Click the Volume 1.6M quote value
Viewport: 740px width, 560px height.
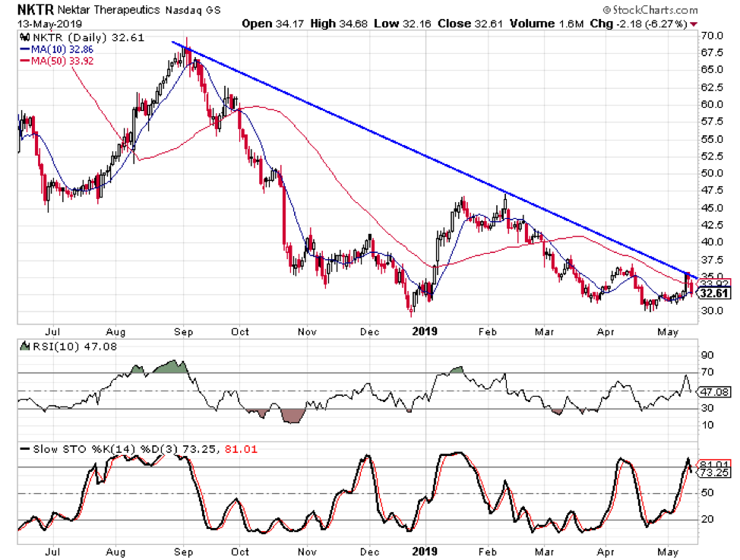(546, 24)
